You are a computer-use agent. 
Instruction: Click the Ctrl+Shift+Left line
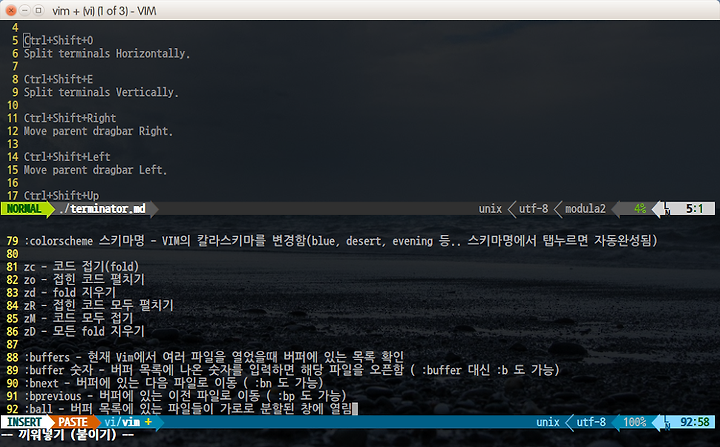tap(67, 157)
